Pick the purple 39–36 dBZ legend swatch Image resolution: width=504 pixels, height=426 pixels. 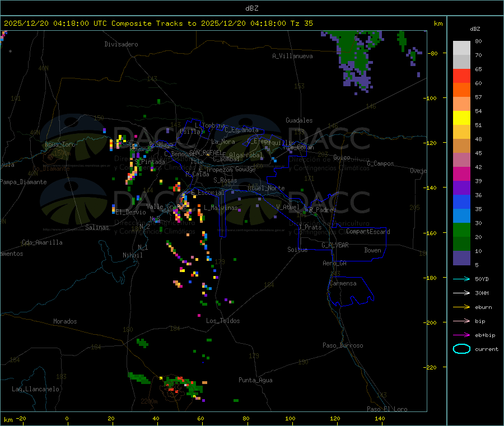(x=461, y=188)
